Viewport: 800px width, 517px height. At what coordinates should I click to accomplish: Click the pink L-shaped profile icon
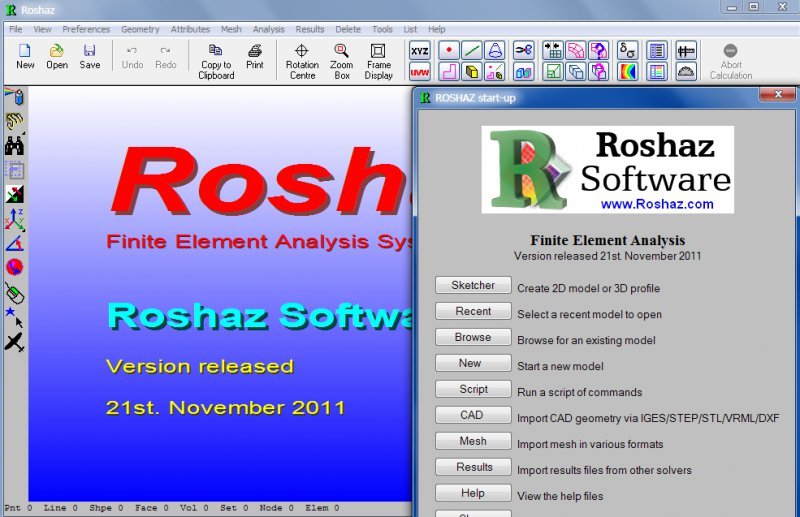[x=449, y=72]
